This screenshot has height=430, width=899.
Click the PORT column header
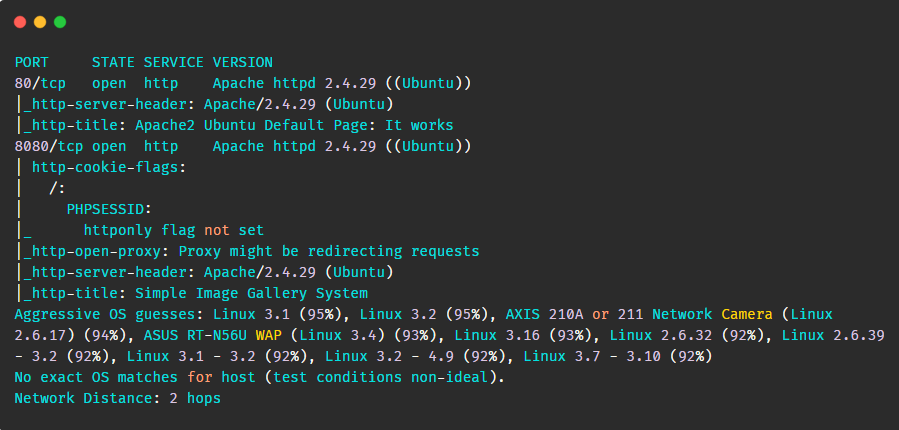click(32, 62)
